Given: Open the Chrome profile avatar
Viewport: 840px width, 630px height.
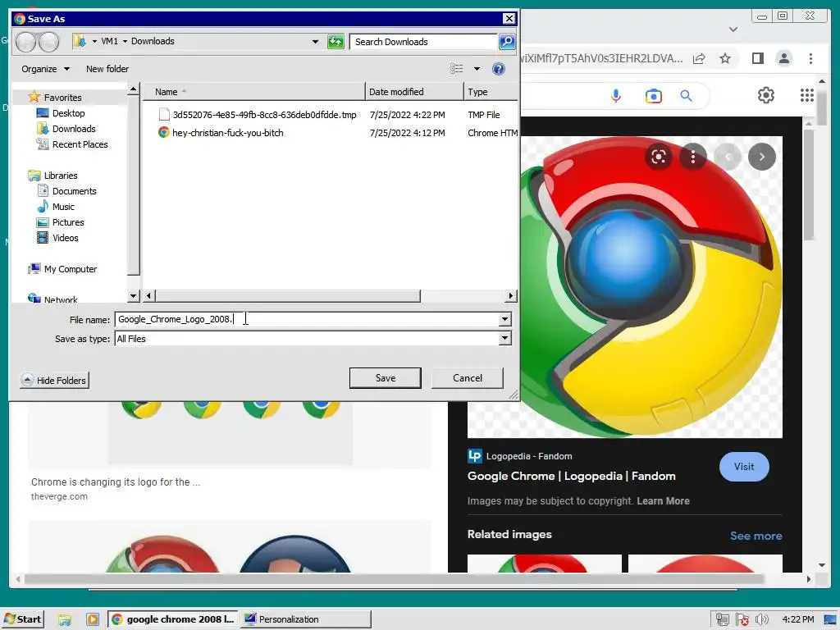Looking at the screenshot, I should pyautogui.click(x=783, y=58).
